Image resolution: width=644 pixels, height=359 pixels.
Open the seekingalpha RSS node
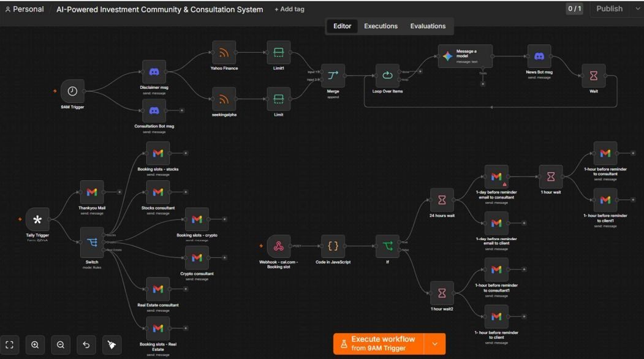[x=224, y=99]
